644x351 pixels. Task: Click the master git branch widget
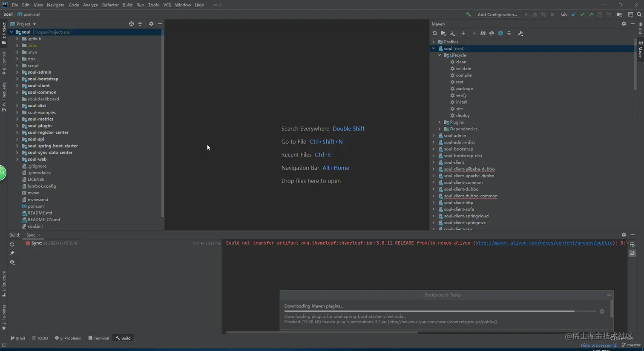631,345
